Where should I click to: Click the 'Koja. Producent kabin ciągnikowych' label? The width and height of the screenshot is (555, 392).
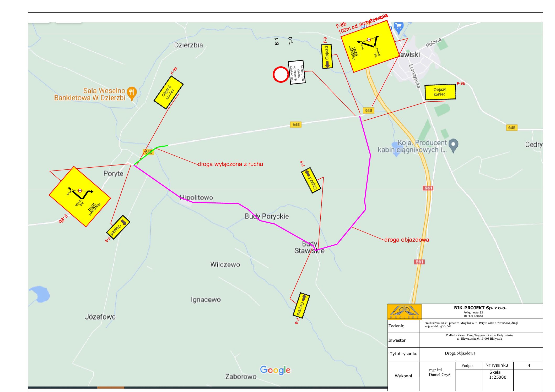pos(412,146)
